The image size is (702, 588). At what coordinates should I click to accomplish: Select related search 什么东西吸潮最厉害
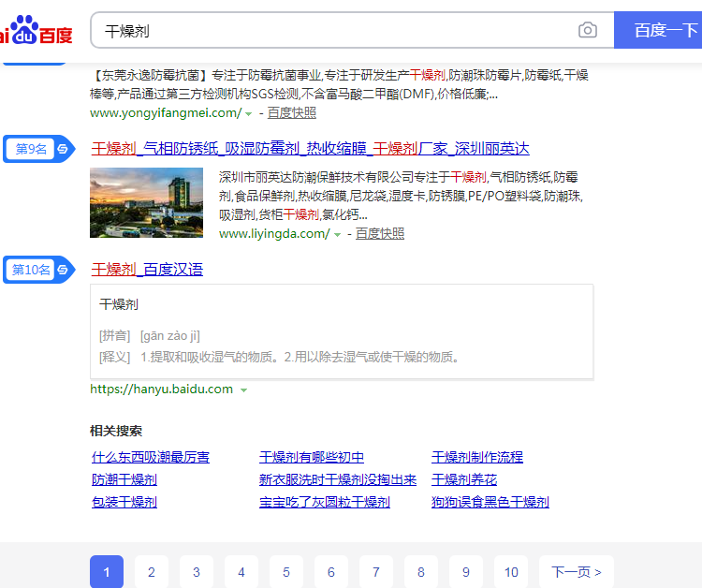tap(150, 457)
